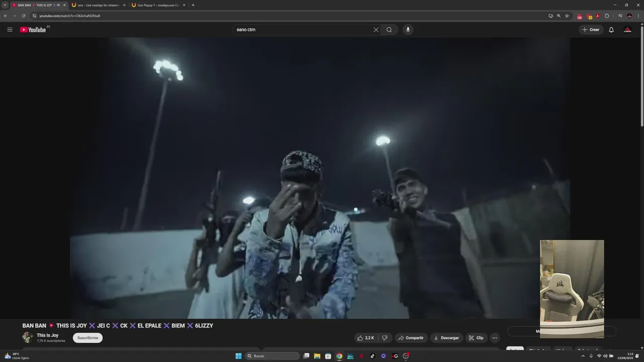Share the video with Compartir

click(411, 338)
